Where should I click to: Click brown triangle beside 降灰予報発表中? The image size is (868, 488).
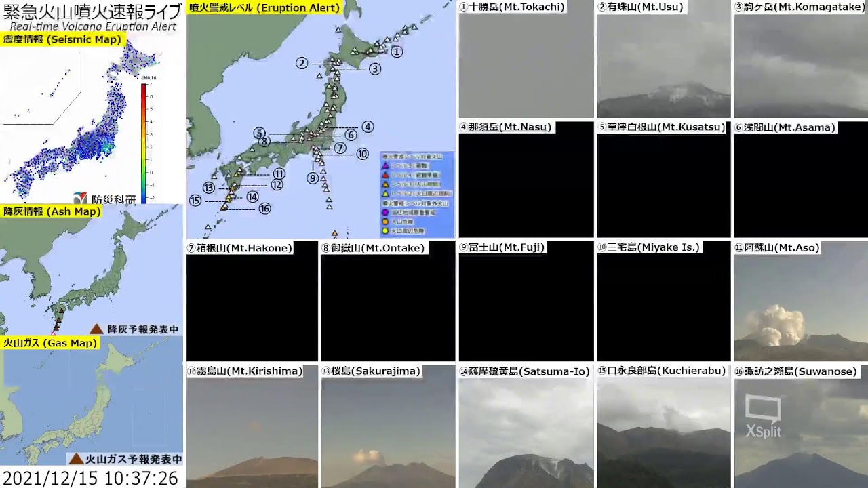tap(97, 329)
